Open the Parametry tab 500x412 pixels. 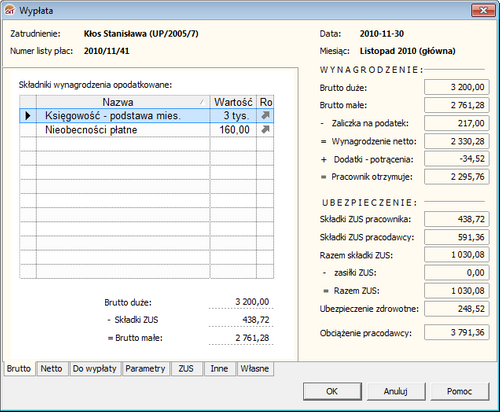pos(145,369)
